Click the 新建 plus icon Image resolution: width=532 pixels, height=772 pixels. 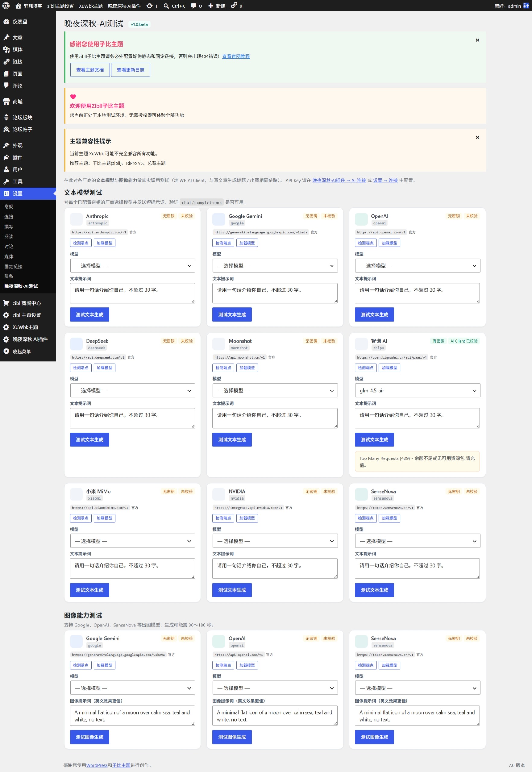[211, 6]
